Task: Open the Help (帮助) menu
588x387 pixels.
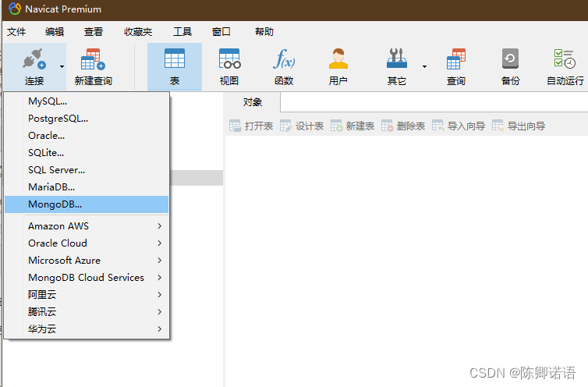Action: coord(264,32)
